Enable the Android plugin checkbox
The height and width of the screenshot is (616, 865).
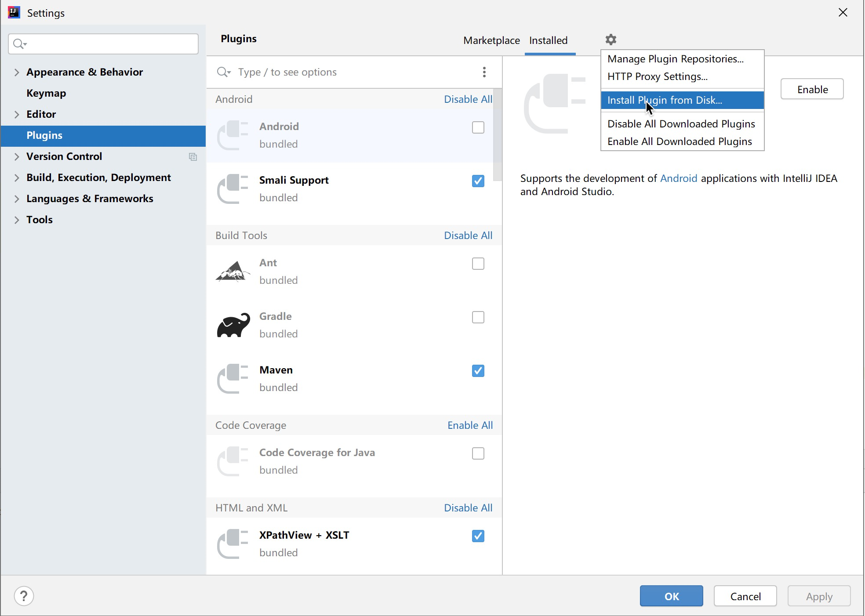tap(478, 127)
